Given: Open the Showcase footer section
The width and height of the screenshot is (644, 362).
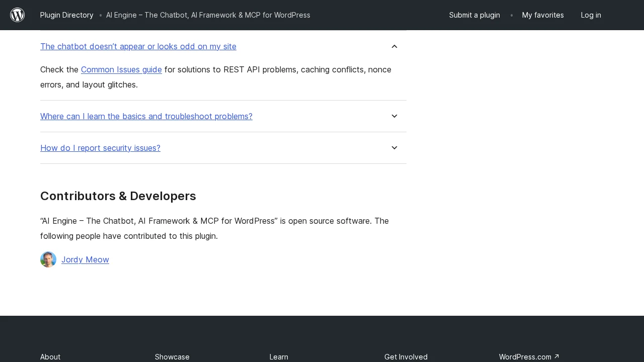Looking at the screenshot, I should [x=172, y=356].
